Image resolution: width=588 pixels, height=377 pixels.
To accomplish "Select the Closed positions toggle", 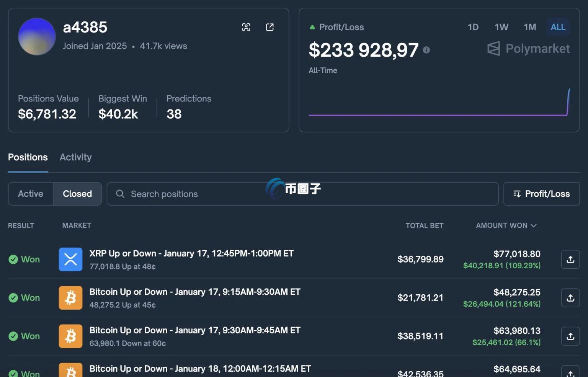I will (77, 194).
